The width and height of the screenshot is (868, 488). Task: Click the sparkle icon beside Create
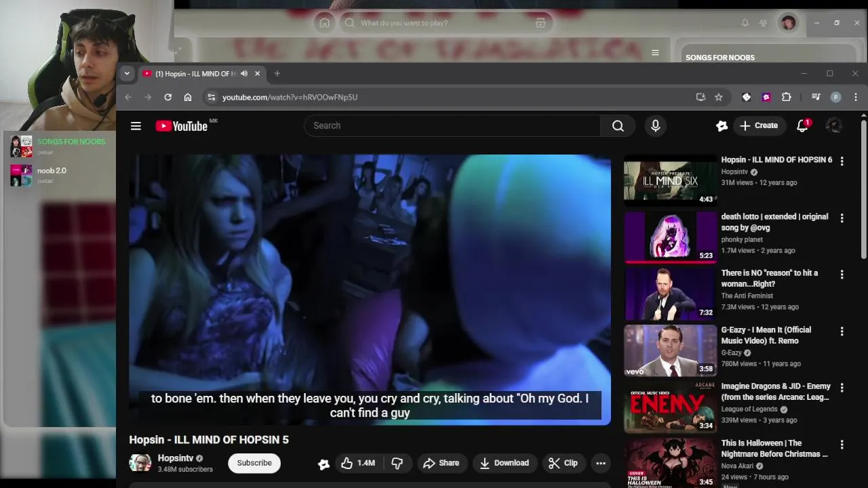pyautogui.click(x=722, y=125)
